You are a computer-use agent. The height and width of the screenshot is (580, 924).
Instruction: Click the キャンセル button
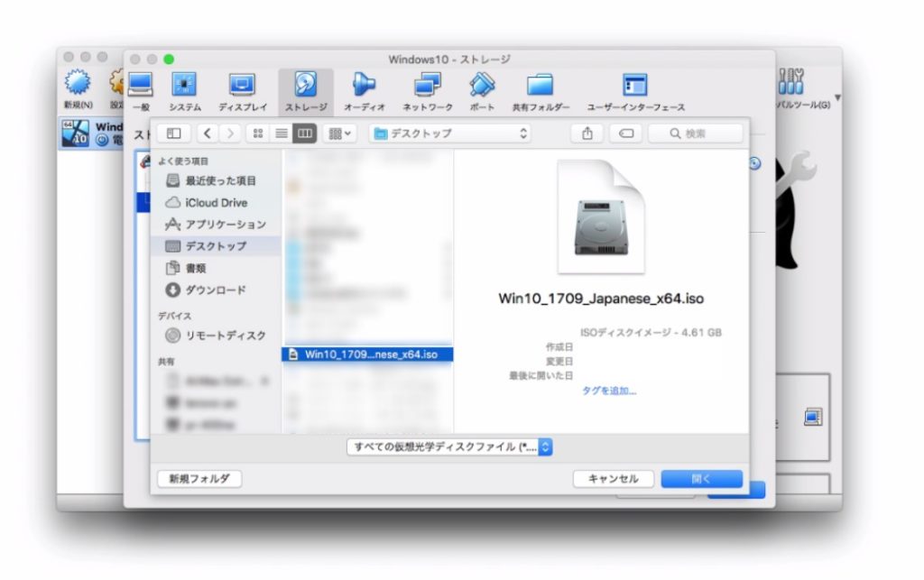(x=614, y=479)
